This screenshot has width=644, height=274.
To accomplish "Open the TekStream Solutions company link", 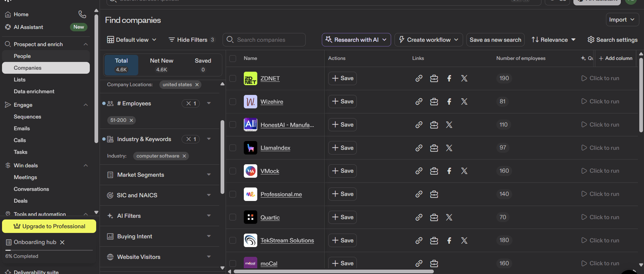I will coord(287,240).
